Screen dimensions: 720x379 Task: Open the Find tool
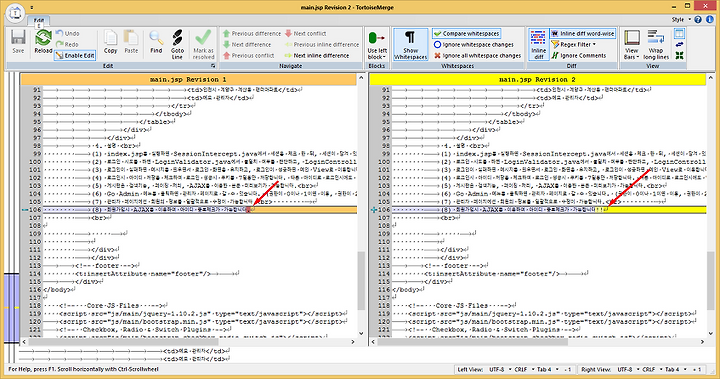coord(156,42)
